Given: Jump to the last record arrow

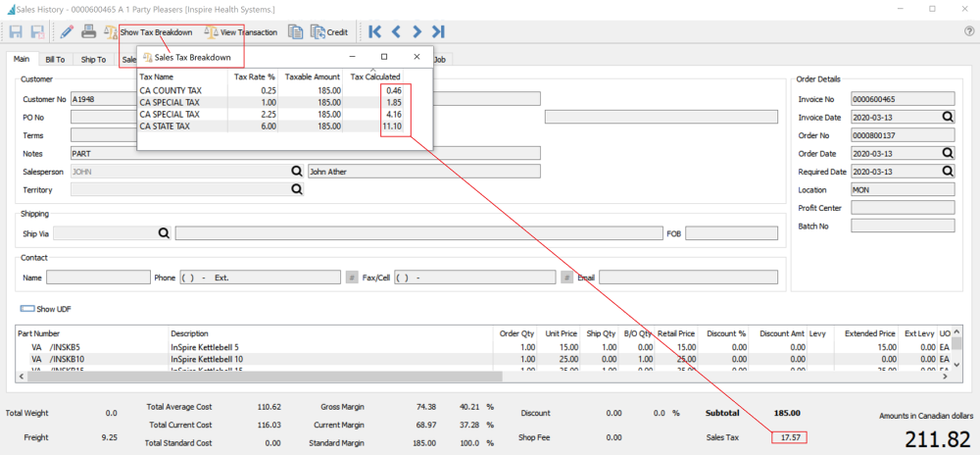Looking at the screenshot, I should coord(440,31).
